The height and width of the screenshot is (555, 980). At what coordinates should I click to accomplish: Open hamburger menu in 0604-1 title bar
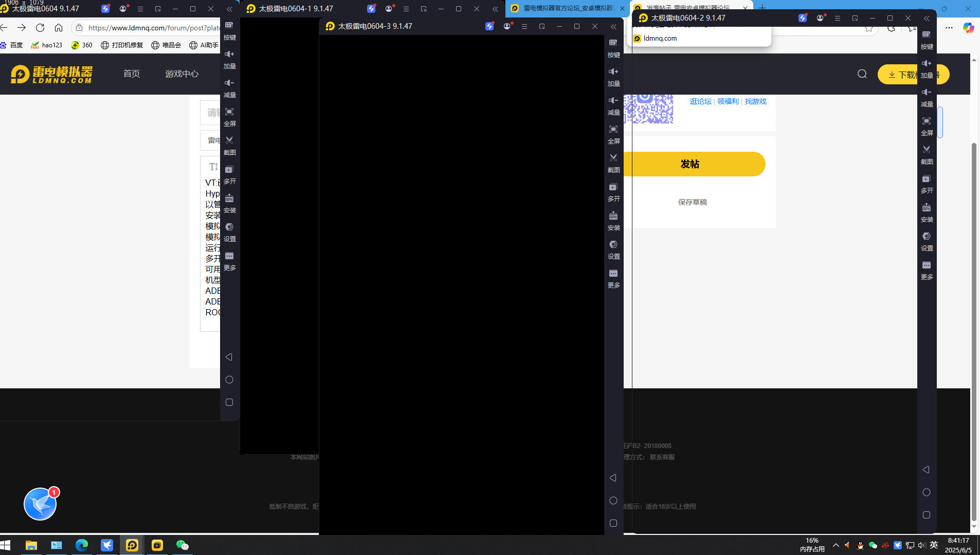pyautogui.click(x=406, y=9)
